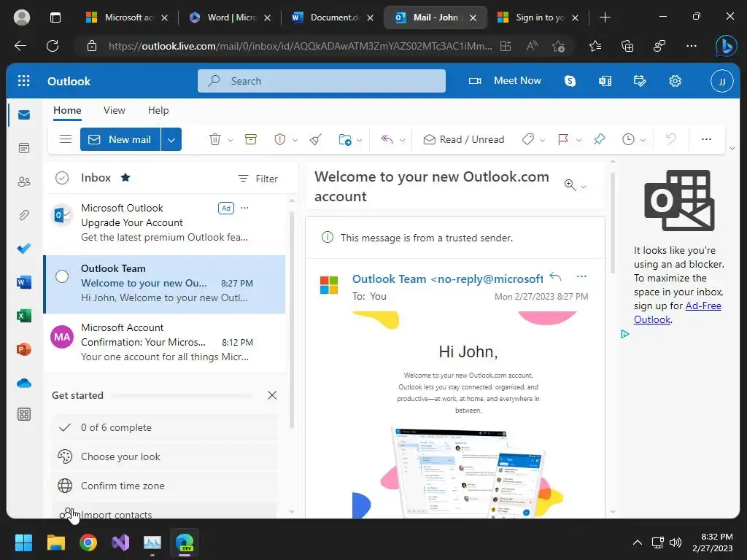Switch to the Help ribbon tab
Screen dimensions: 747x560
pyautogui.click(x=158, y=111)
